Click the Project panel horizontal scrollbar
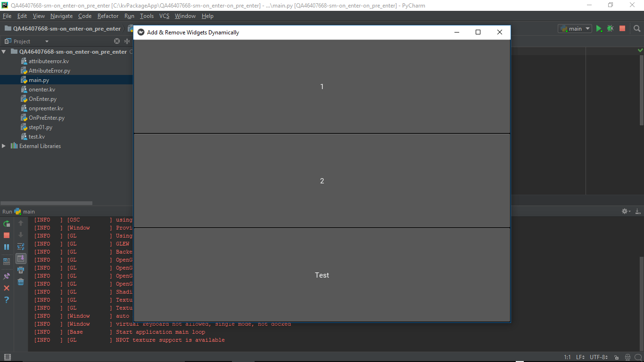Screen dimensions: 644x362 (x=46, y=203)
